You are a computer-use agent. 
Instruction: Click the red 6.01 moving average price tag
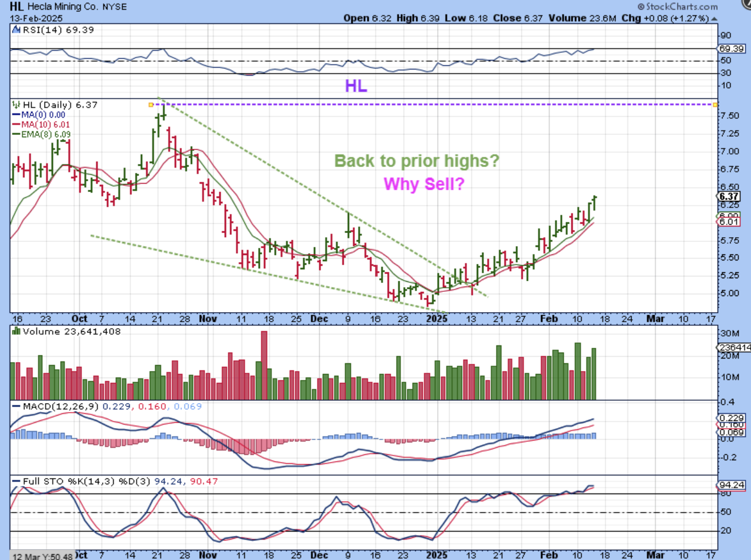(x=729, y=222)
